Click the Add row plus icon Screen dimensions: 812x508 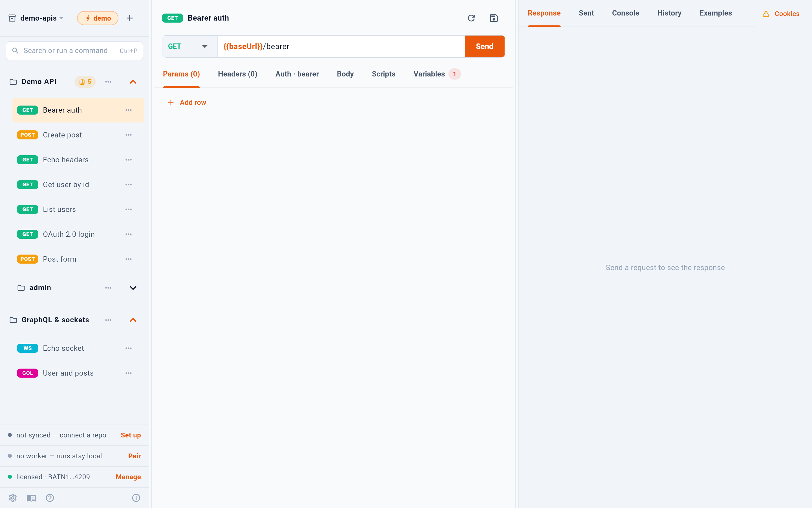[171, 103]
